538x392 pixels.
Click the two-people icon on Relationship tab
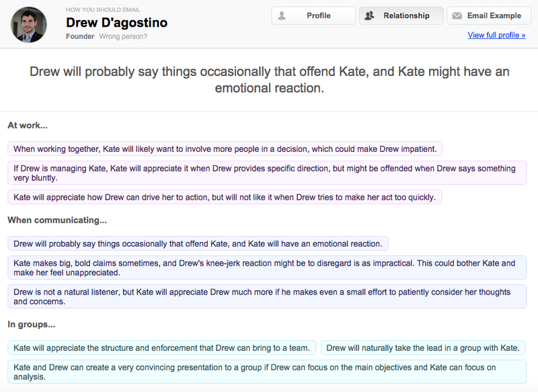[369, 15]
